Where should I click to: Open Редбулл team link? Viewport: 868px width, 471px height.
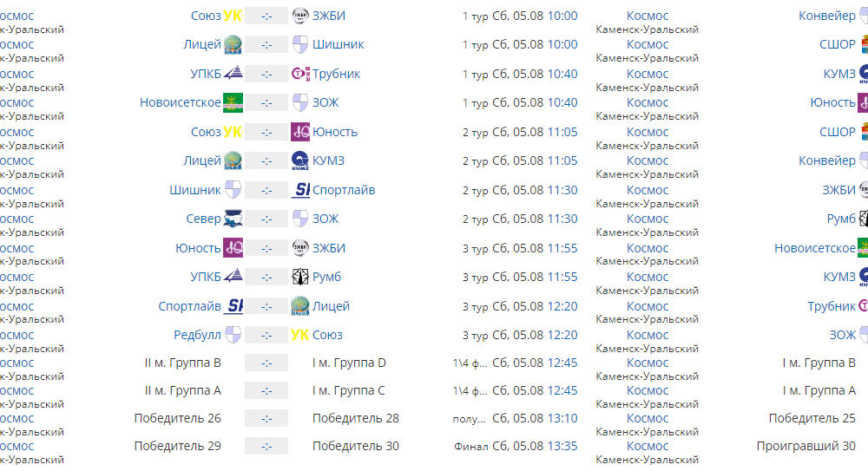197,336
